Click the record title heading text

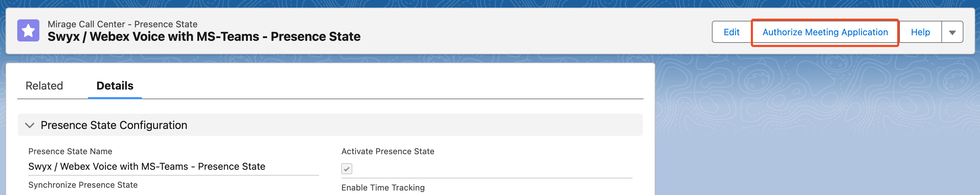click(x=204, y=37)
